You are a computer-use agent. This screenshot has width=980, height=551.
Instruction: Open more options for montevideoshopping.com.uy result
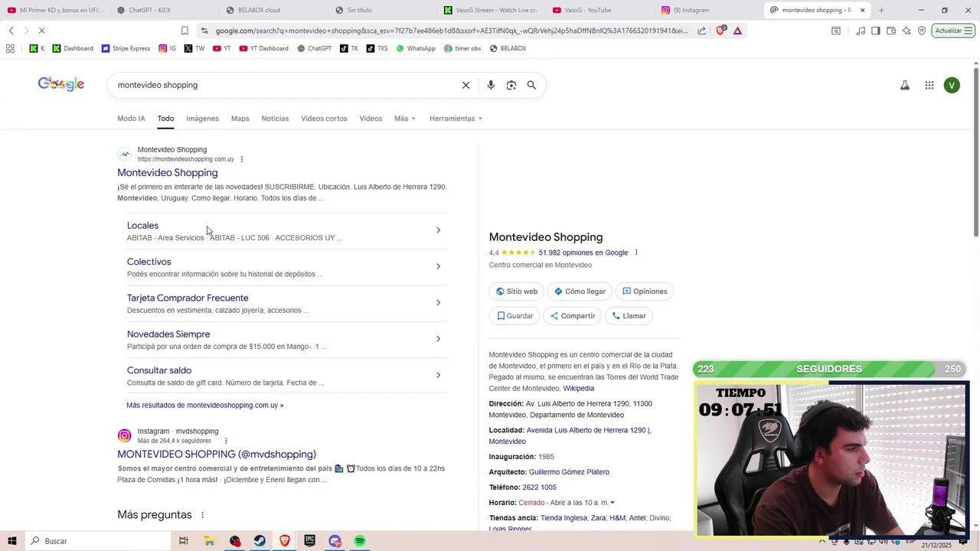242,159
